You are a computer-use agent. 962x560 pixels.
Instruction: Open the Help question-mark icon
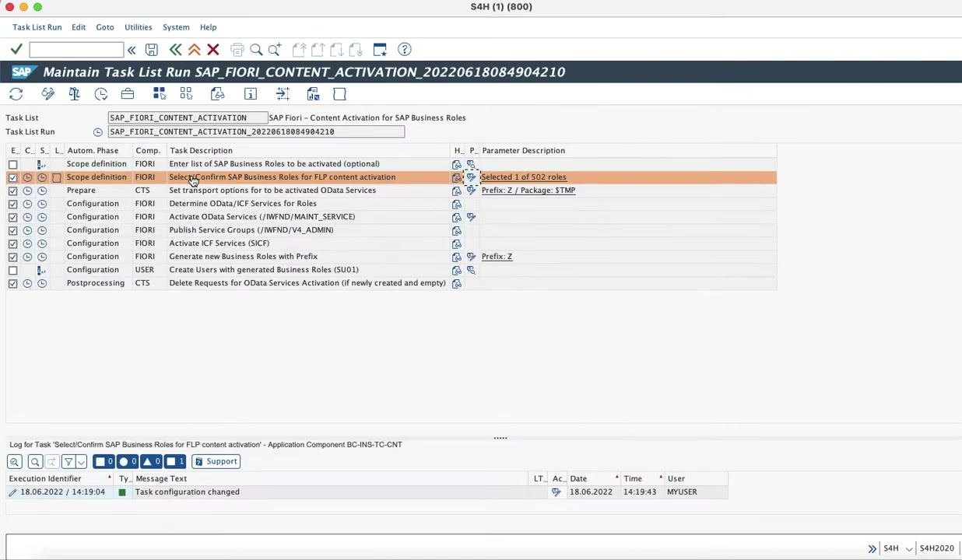(405, 50)
